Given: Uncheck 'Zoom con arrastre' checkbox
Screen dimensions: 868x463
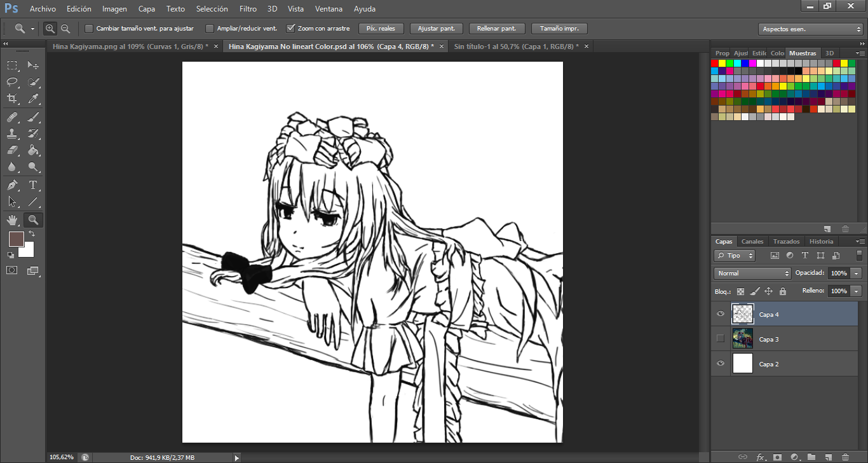Looking at the screenshot, I should click(291, 29).
